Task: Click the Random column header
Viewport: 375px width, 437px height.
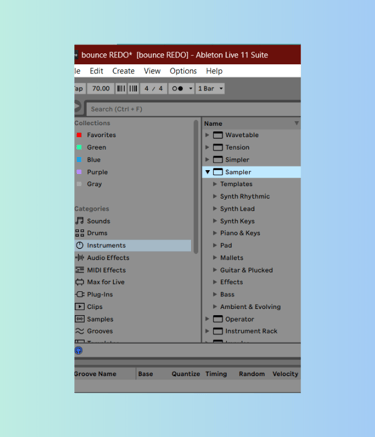Action: (252, 374)
